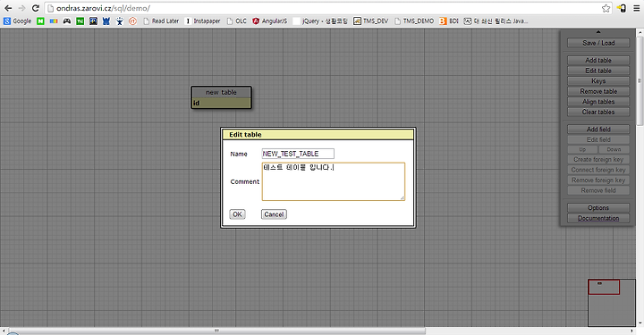The height and width of the screenshot is (335, 644).
Task: Click the browser forward arrow
Action: pos(21,8)
